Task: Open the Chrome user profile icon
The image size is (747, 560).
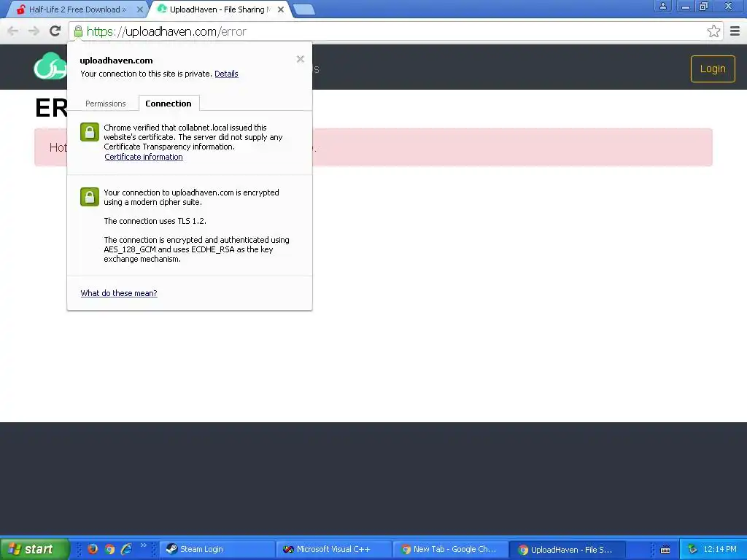Action: tap(662, 7)
